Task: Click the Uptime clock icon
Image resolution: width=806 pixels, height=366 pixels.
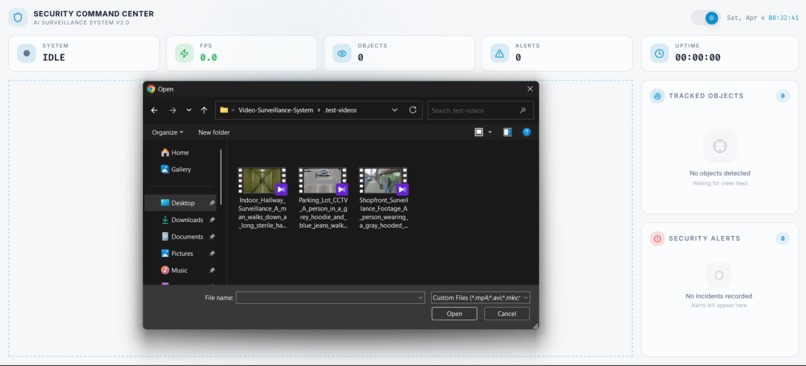Action: 659,53
